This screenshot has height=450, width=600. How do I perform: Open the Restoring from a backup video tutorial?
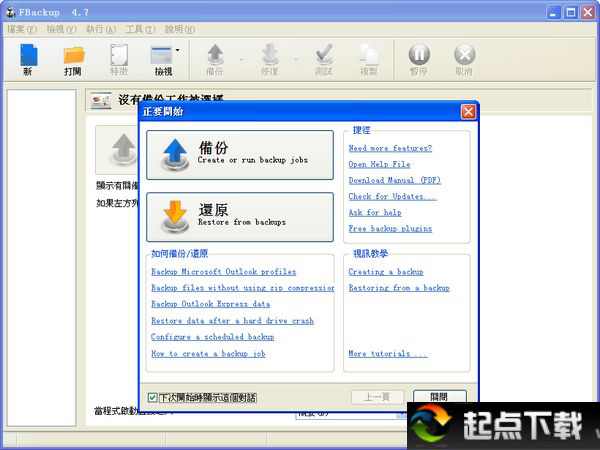399,288
